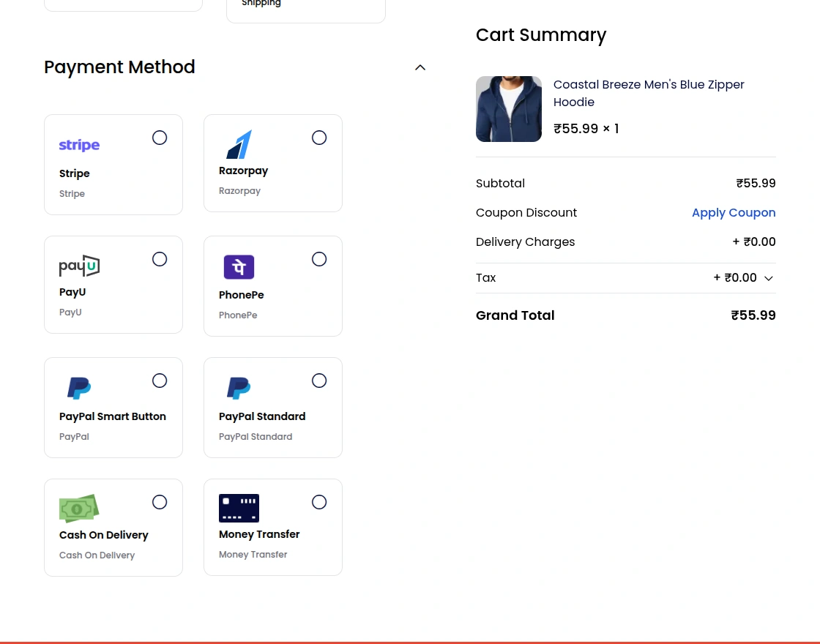Click the blue hoodie product thumbnail
820x644 pixels.
tap(509, 109)
